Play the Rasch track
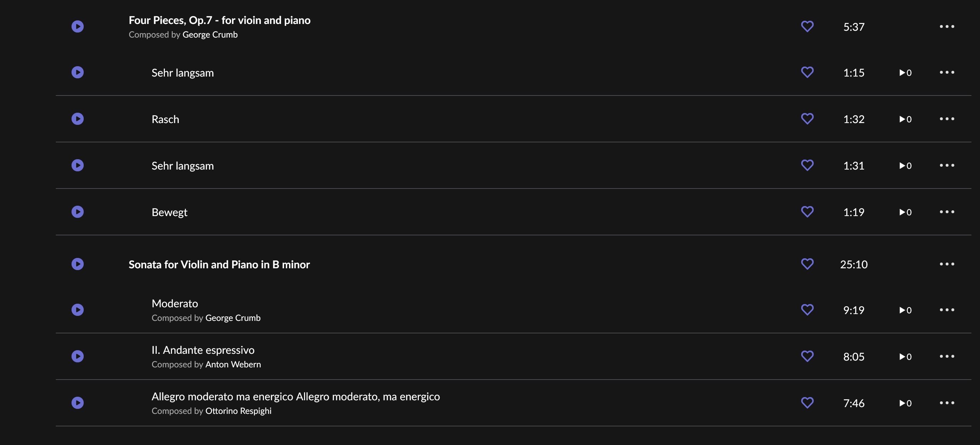 (x=78, y=119)
